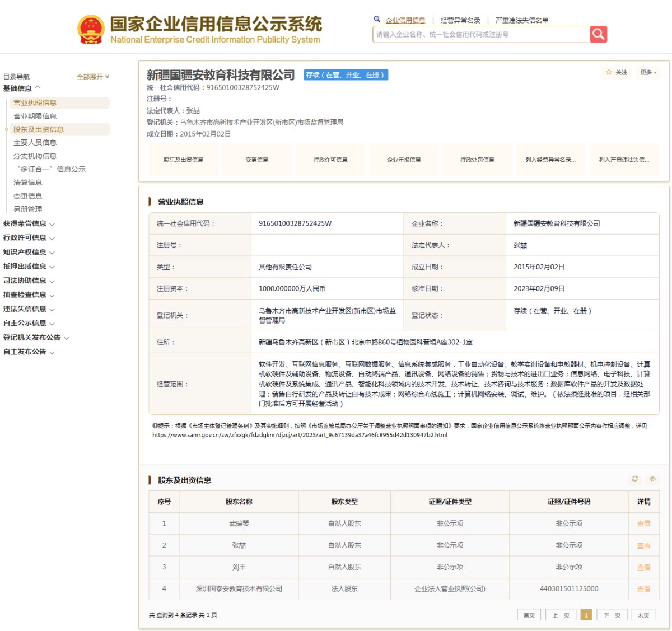Click the national emblem logo icon
Screen dimensions: 672x631
[x=91, y=30]
